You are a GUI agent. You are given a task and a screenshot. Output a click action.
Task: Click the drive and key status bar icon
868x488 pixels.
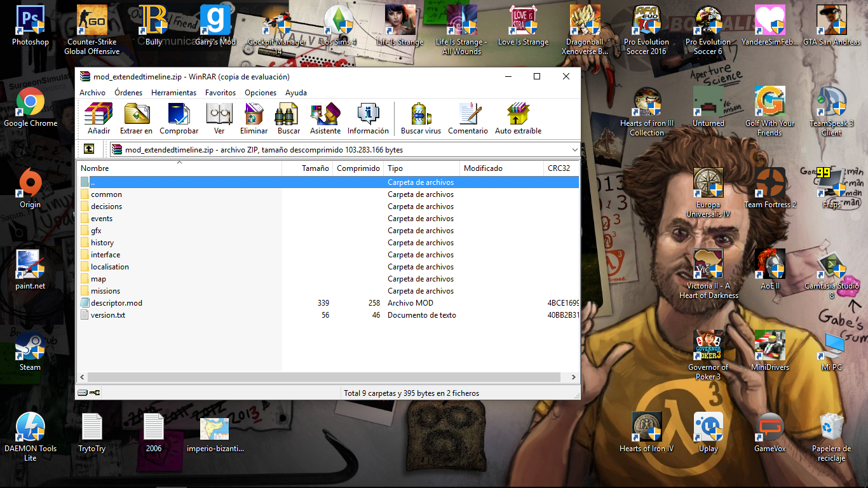[89, 393]
